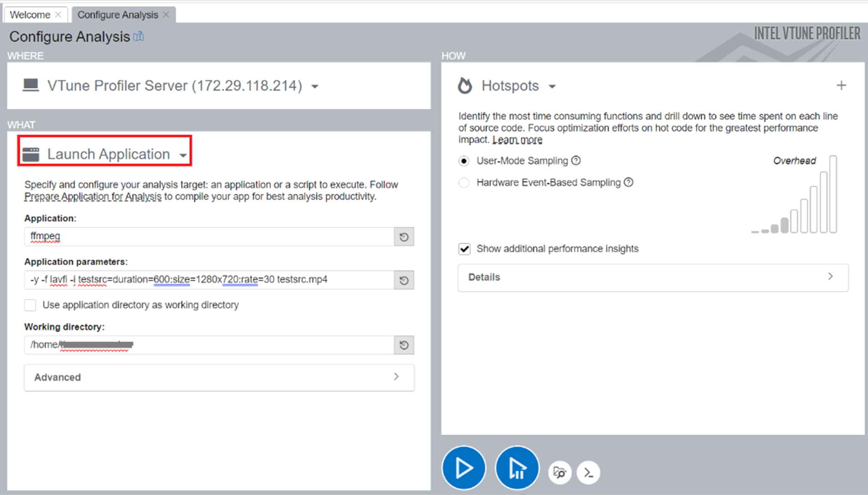Viewport: 868px width, 495px height.
Task: Open the result file browser icon
Action: (x=559, y=472)
